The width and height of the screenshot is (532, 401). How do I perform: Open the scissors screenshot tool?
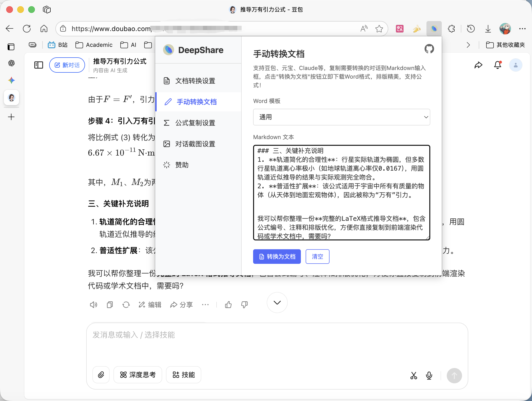click(413, 375)
